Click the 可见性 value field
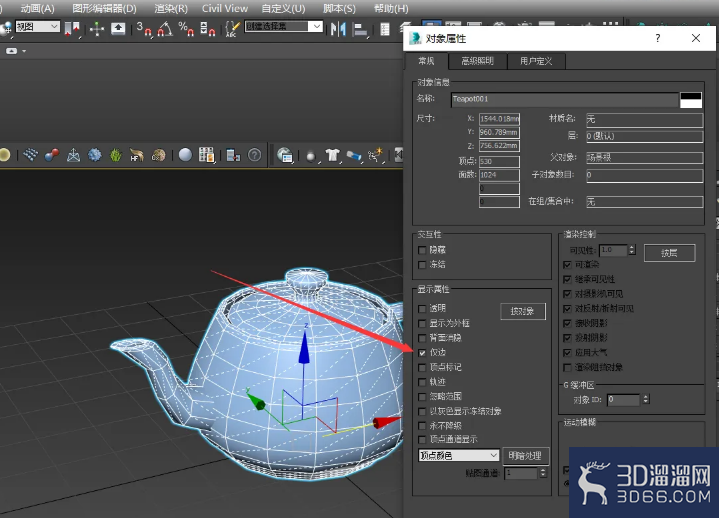This screenshot has width=719, height=518. [613, 250]
